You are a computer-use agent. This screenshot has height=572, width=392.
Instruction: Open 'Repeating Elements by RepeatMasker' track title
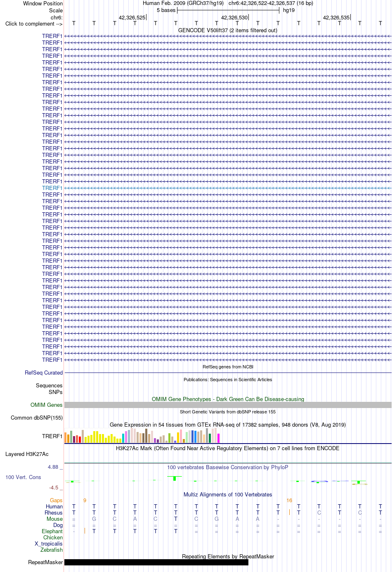[x=228, y=556]
